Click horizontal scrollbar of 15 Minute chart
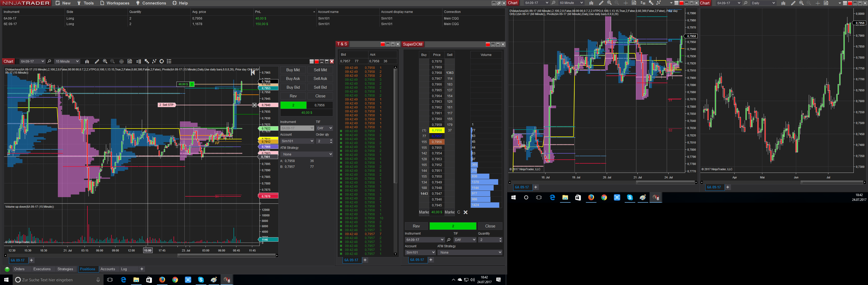This screenshot has width=868, height=285. [x=226, y=256]
